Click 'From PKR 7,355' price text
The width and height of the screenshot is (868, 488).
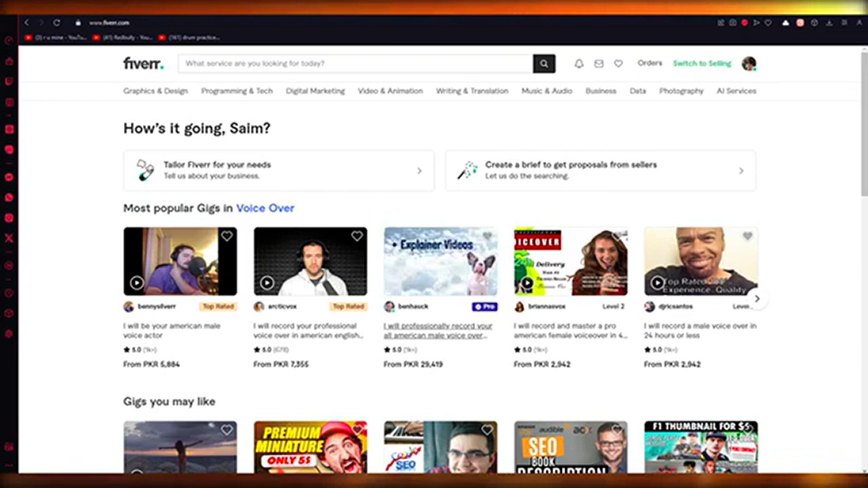pyautogui.click(x=281, y=364)
